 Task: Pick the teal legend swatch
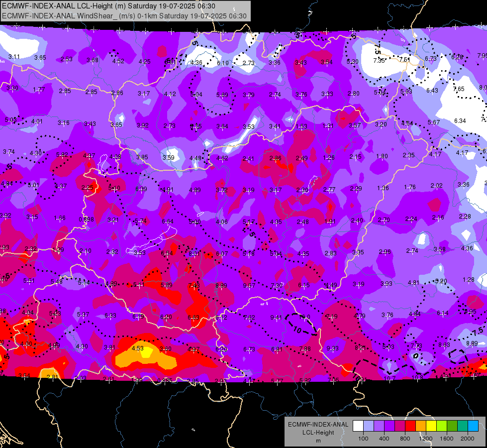pos(463,426)
